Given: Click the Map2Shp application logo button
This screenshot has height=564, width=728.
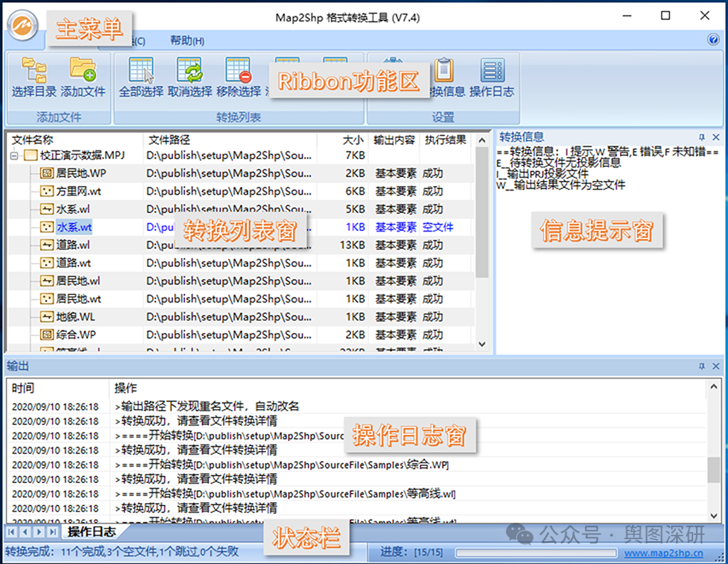Looking at the screenshot, I should pyautogui.click(x=22, y=25).
